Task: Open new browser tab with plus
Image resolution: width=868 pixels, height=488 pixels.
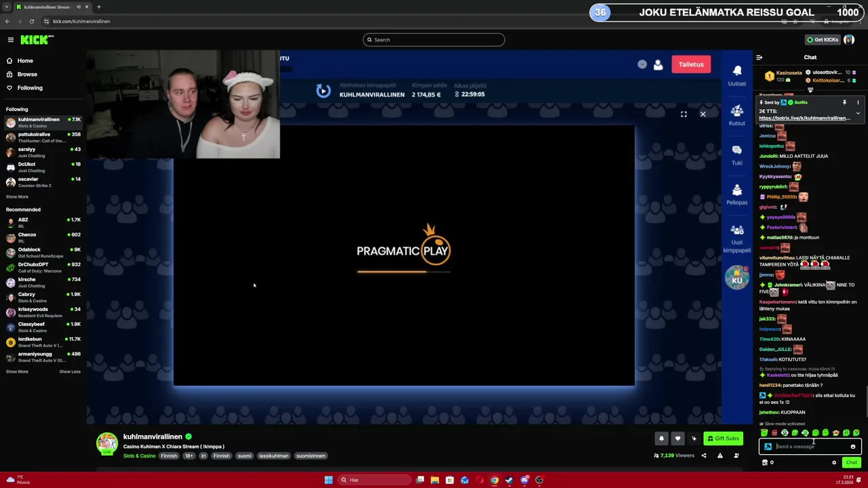Action: (98, 7)
